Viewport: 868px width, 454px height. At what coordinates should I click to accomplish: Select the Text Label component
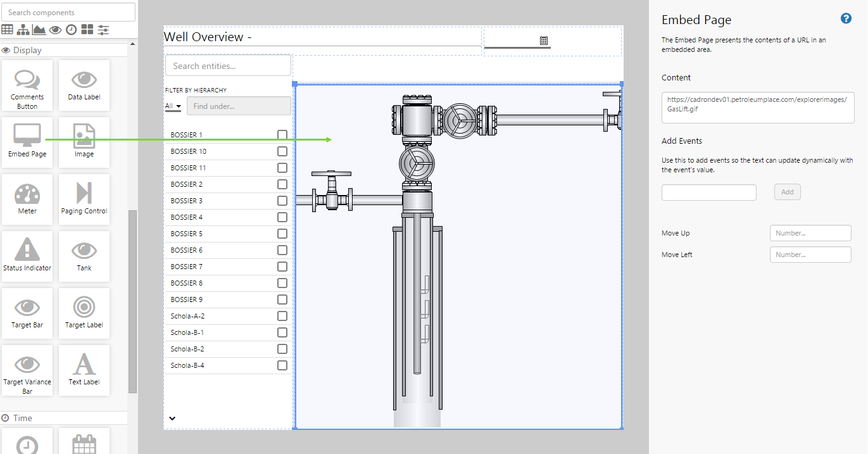pyautogui.click(x=84, y=370)
